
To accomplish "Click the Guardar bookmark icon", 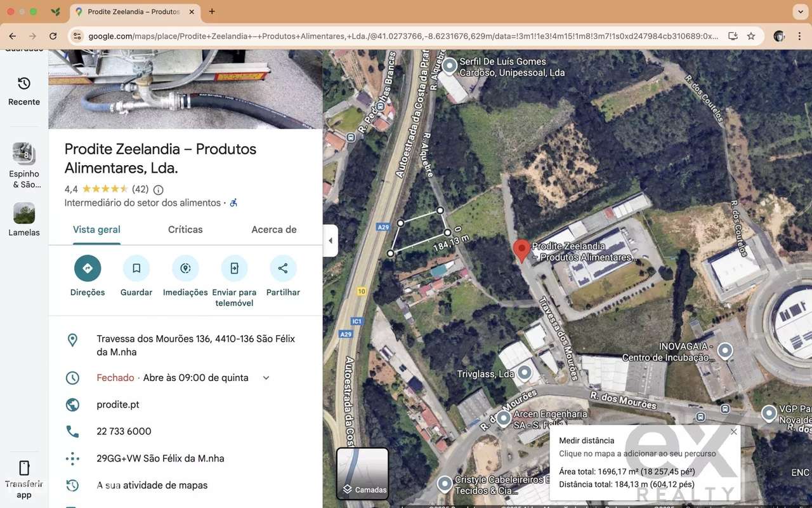I will 136,268.
